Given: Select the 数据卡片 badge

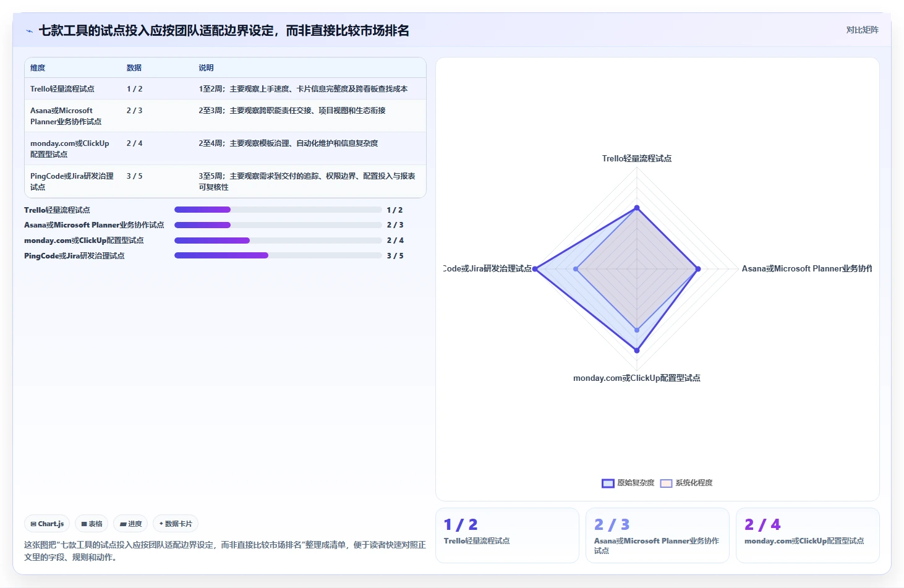Looking at the screenshot, I should pyautogui.click(x=176, y=524).
